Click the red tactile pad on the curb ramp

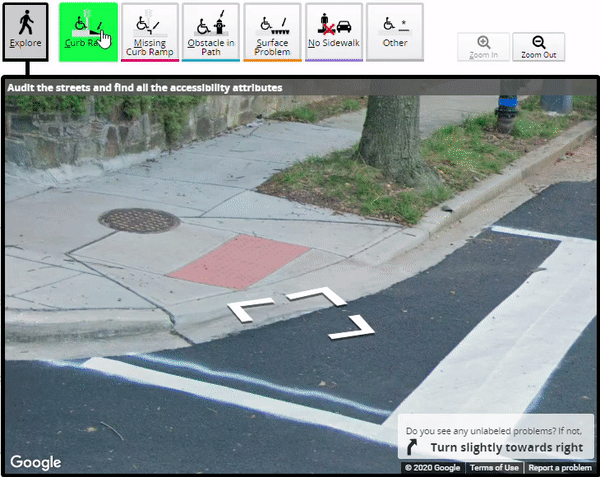[239, 260]
